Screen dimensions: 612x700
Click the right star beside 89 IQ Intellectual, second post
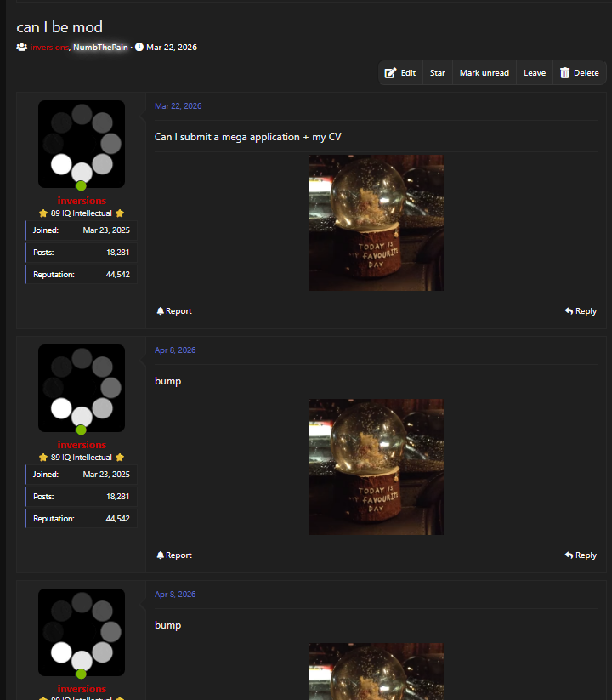point(120,458)
